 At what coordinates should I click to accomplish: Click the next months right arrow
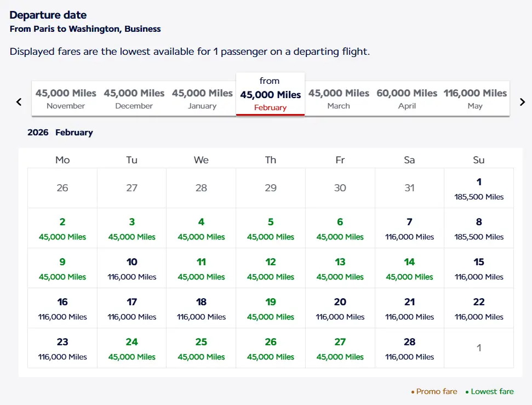(522, 102)
